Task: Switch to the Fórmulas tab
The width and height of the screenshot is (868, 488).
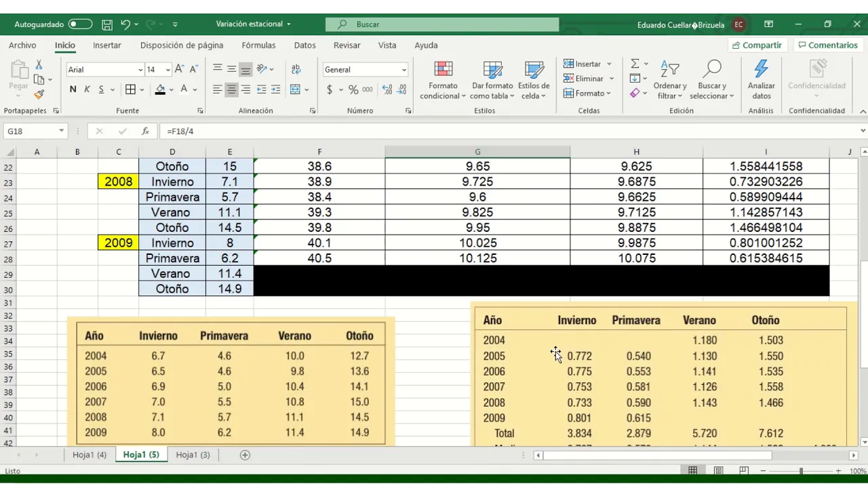Action: [258, 45]
